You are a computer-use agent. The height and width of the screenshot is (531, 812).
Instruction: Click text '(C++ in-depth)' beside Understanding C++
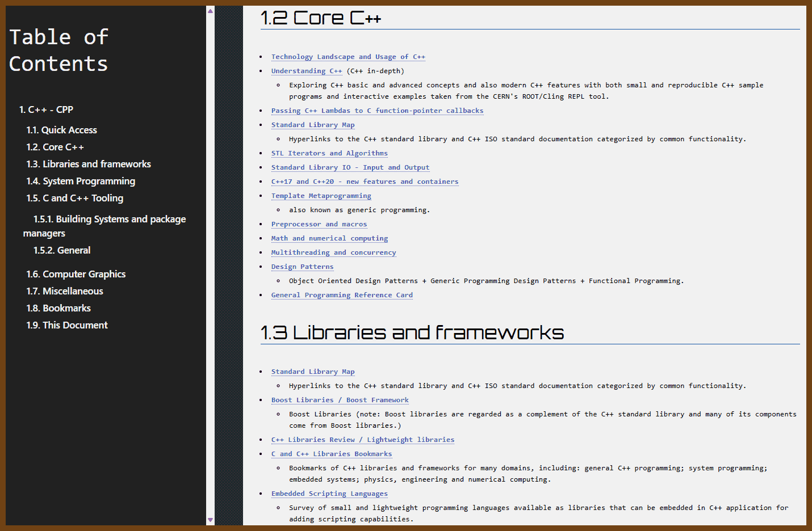point(375,71)
